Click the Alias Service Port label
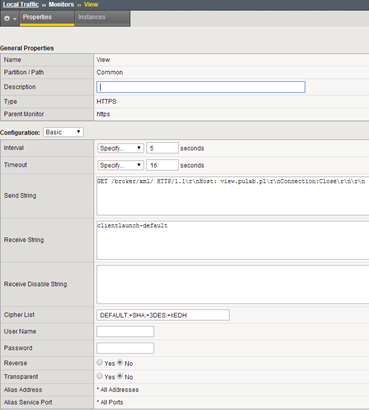 [x=28, y=402]
